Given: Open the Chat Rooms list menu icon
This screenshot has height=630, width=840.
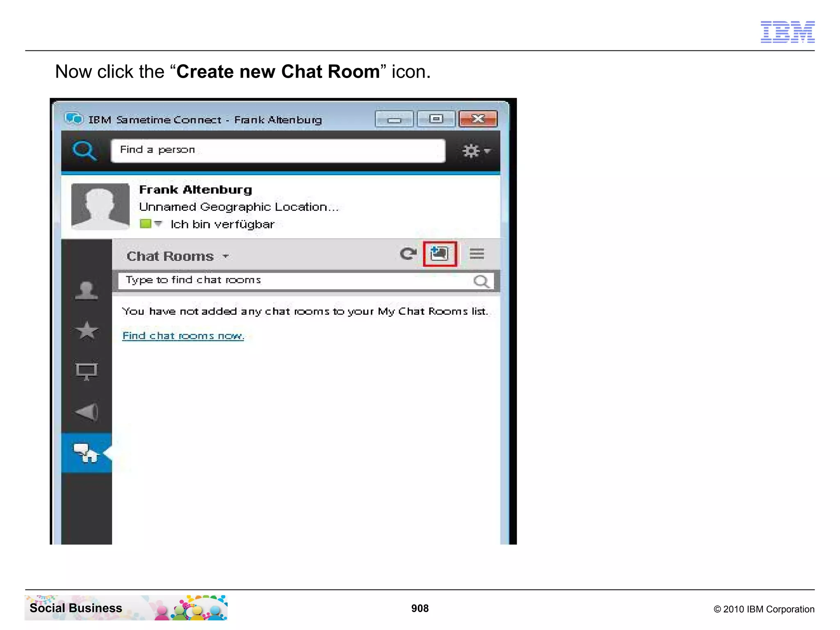Looking at the screenshot, I should [477, 253].
